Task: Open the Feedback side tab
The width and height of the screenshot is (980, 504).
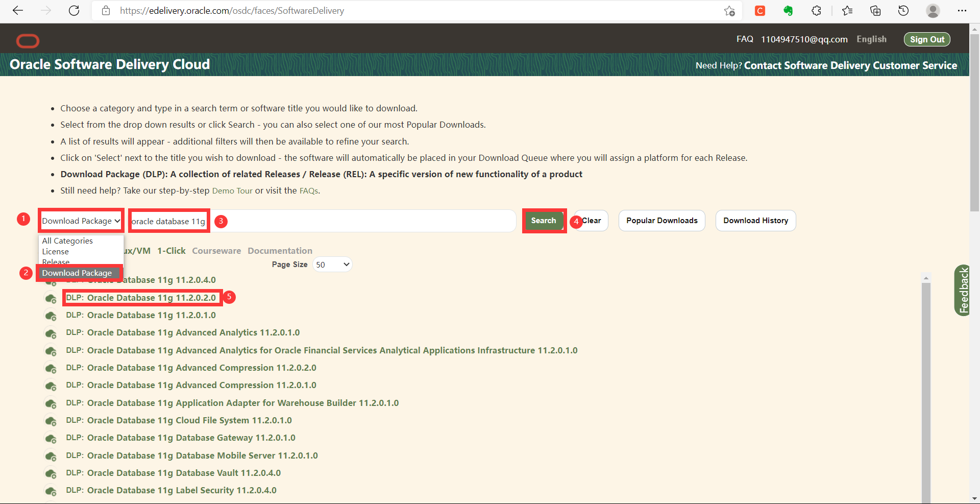Action: (x=963, y=290)
